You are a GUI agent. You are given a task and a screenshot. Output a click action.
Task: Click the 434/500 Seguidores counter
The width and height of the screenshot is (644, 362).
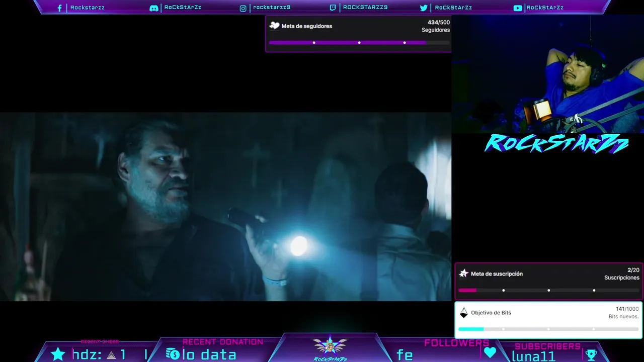click(x=436, y=26)
